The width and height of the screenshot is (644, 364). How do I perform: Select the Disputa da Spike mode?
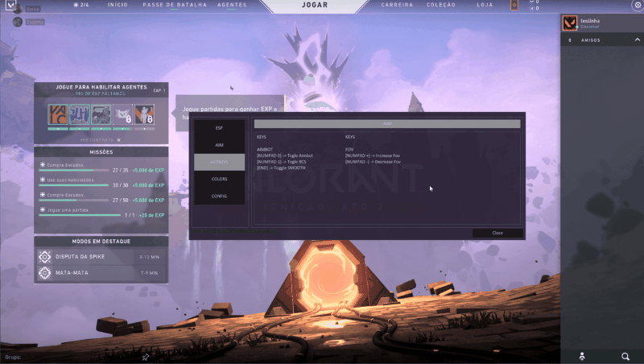click(101, 257)
